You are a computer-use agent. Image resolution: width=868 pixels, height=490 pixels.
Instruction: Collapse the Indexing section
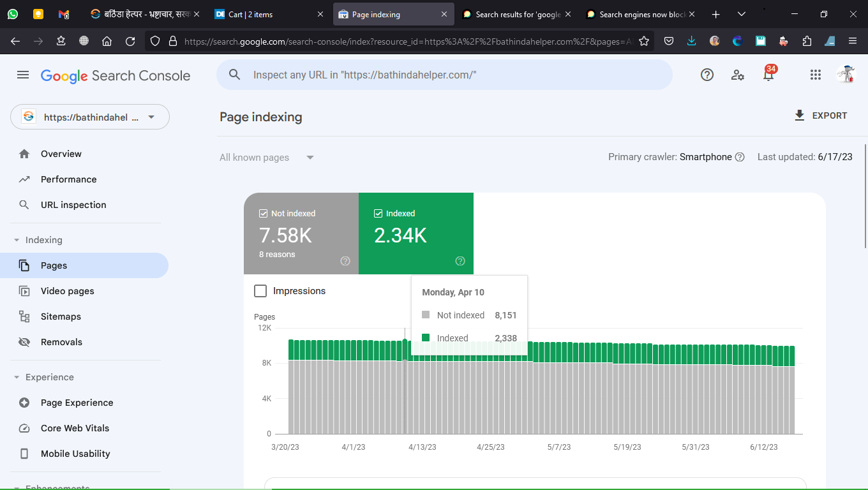(17, 240)
